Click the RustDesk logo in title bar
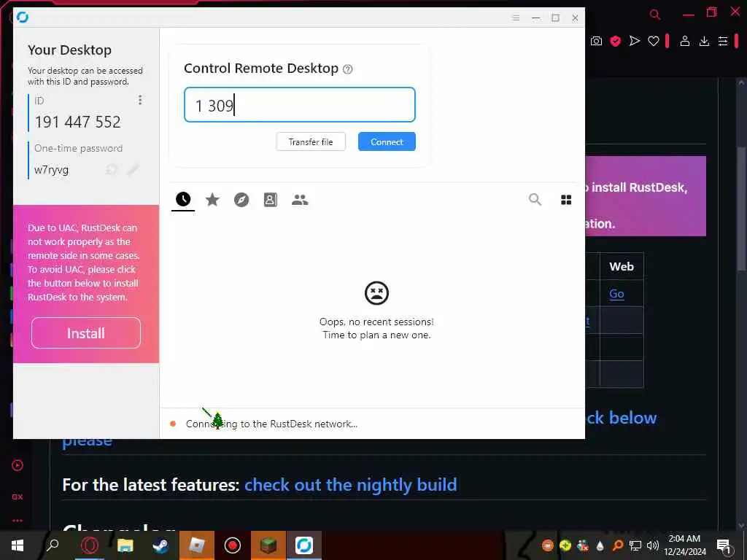The image size is (747, 560). 23,17
